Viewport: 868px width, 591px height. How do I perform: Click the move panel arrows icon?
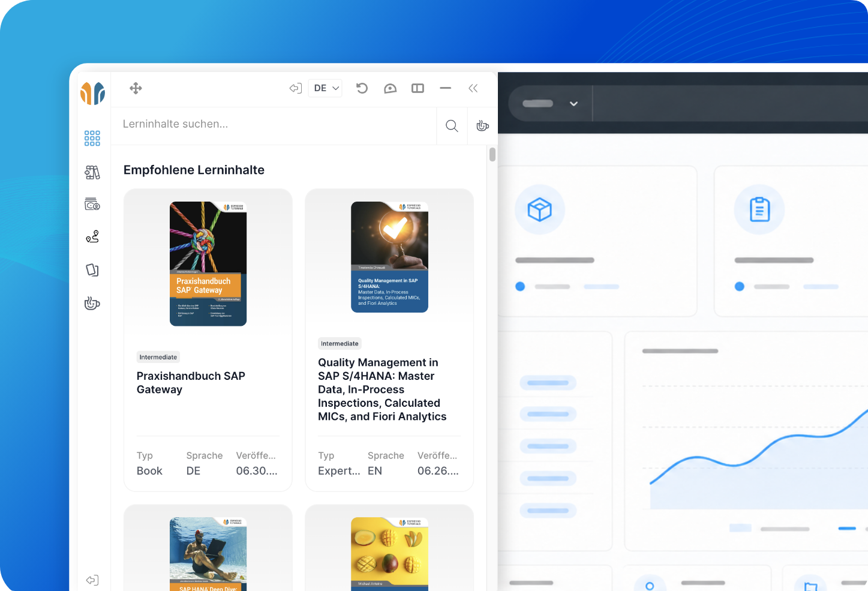[136, 88]
